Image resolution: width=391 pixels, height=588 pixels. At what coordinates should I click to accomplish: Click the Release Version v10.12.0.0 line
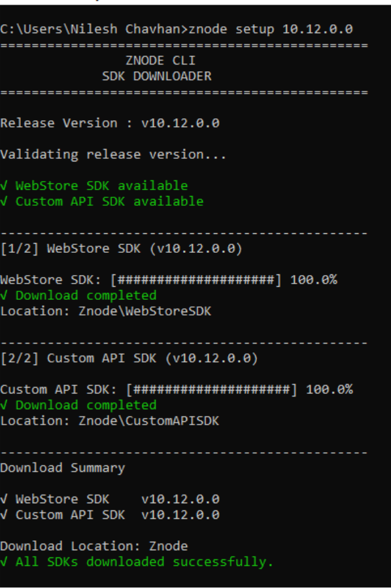pos(110,123)
